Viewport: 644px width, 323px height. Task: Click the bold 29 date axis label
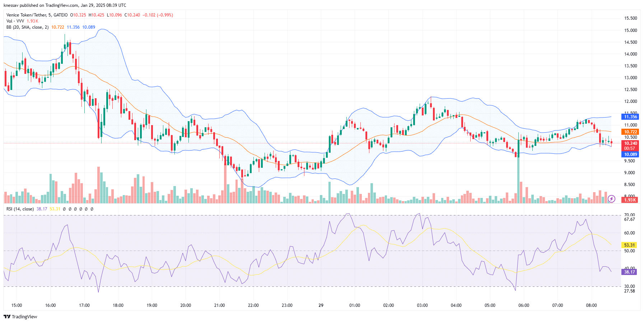(321, 305)
